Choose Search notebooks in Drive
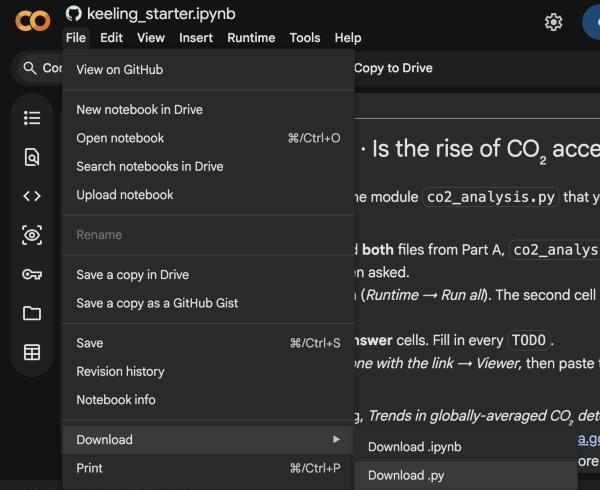Viewport: 600px width, 490px height. 209,166
